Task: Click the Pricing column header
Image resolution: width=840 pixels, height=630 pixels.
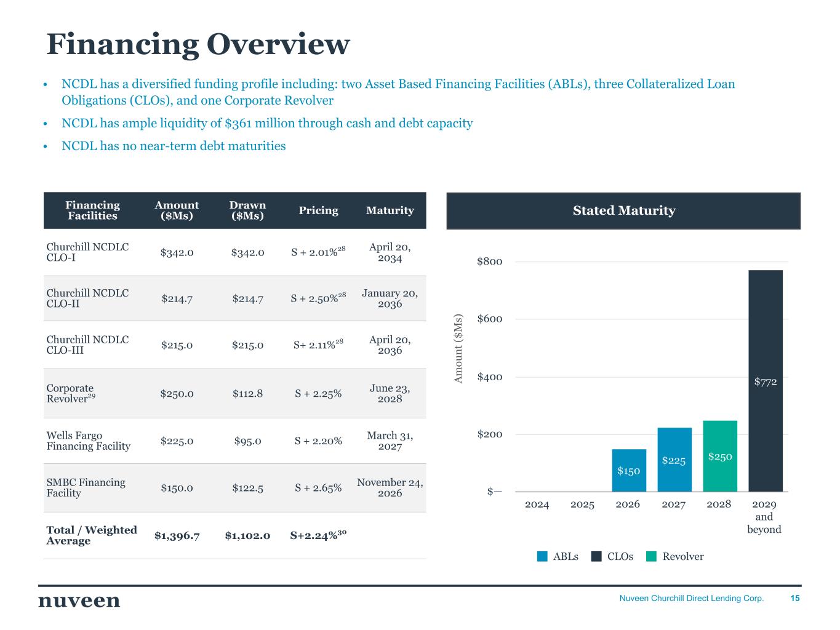Action: tap(318, 210)
